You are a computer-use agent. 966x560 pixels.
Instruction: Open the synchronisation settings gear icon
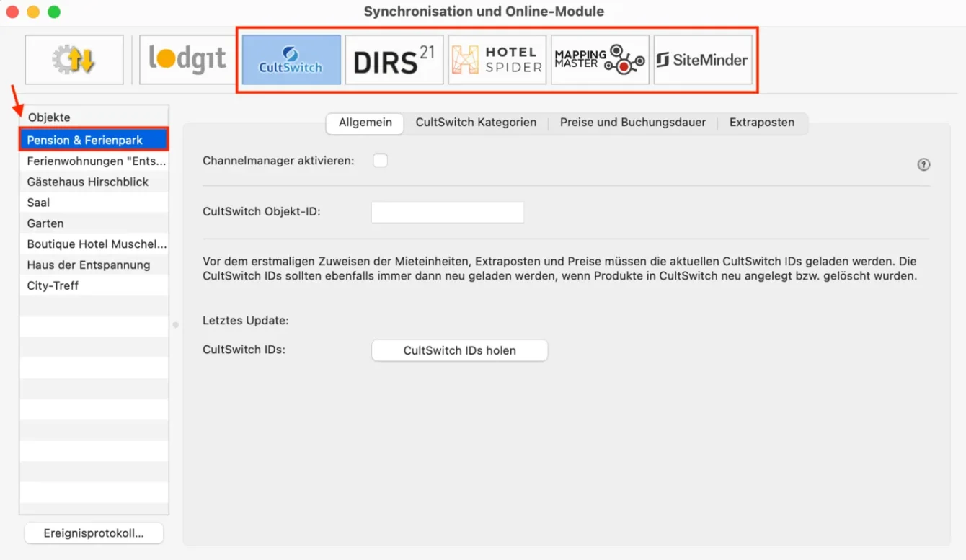coord(74,60)
